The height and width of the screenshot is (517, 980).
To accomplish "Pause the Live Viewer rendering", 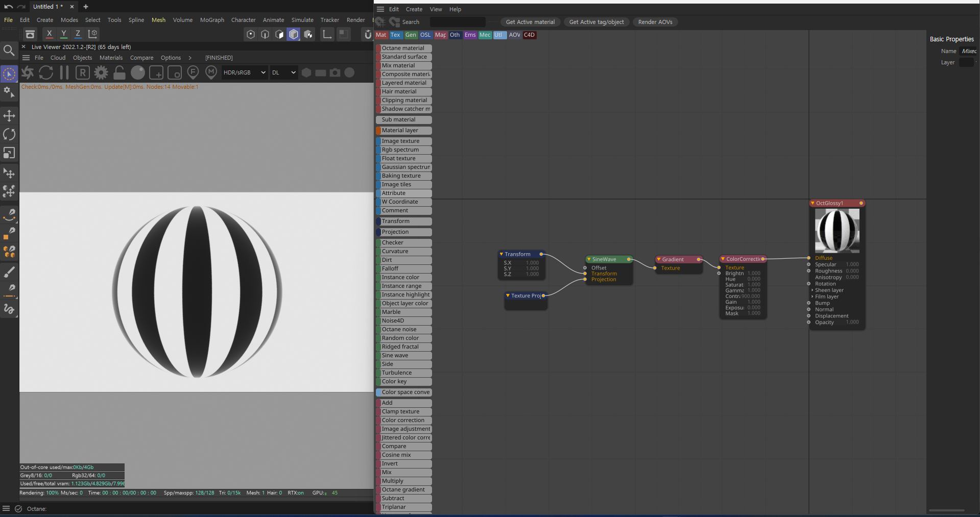I will coord(64,72).
